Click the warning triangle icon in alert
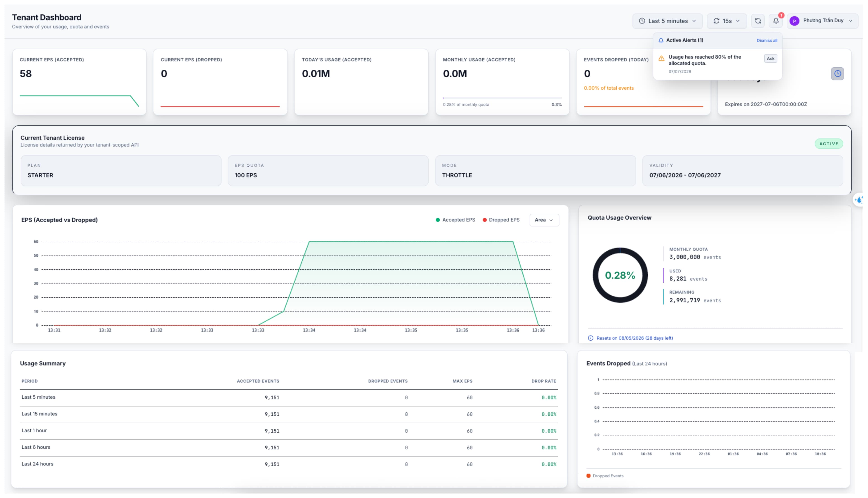 coord(661,59)
